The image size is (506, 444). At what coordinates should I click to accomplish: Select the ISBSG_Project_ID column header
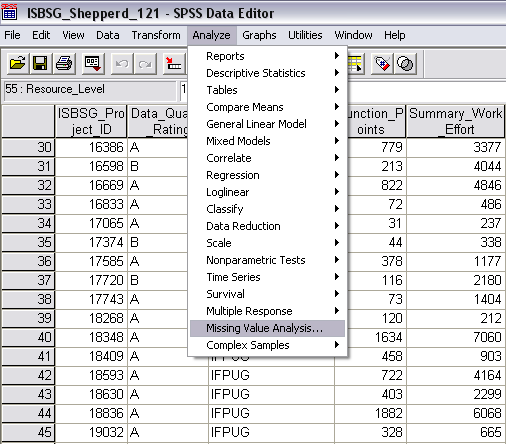coord(91,121)
